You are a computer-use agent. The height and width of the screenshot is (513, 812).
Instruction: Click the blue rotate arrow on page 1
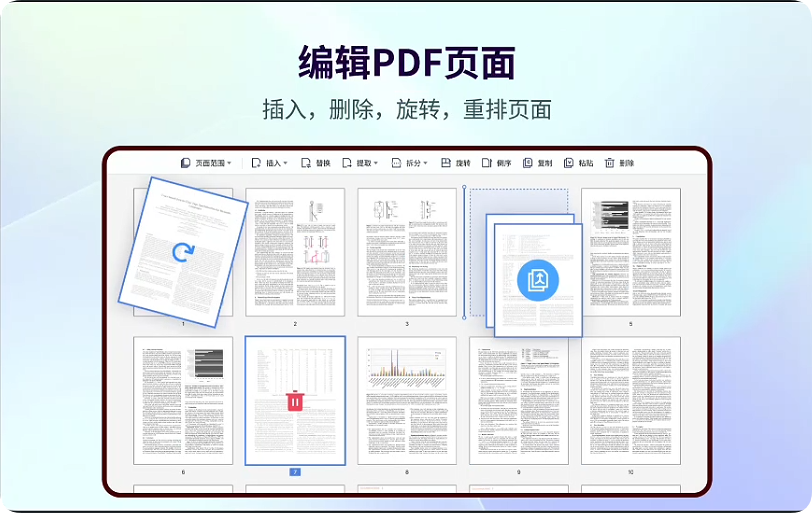click(x=183, y=252)
